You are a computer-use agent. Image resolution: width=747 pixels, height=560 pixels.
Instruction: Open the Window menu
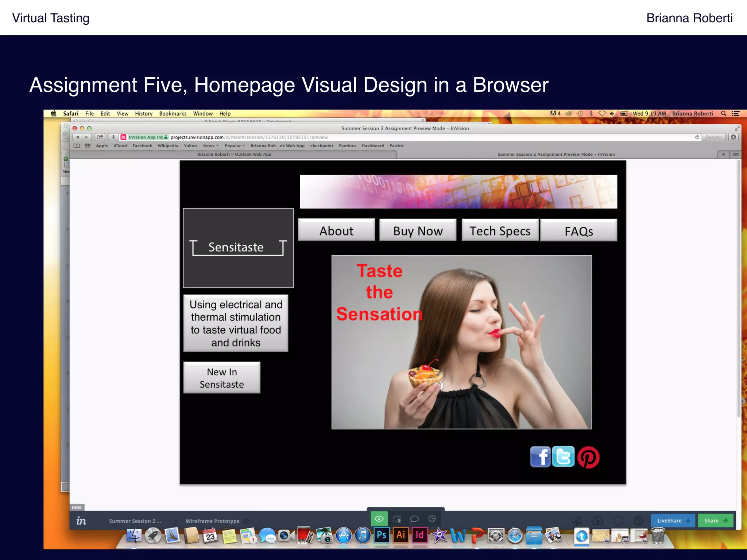pyautogui.click(x=203, y=113)
